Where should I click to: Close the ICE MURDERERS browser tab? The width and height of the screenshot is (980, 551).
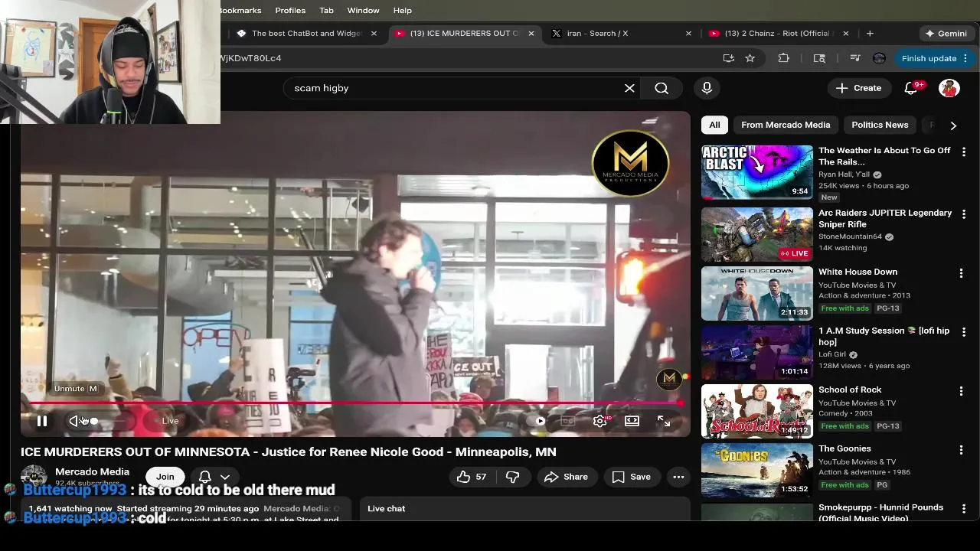(x=531, y=34)
